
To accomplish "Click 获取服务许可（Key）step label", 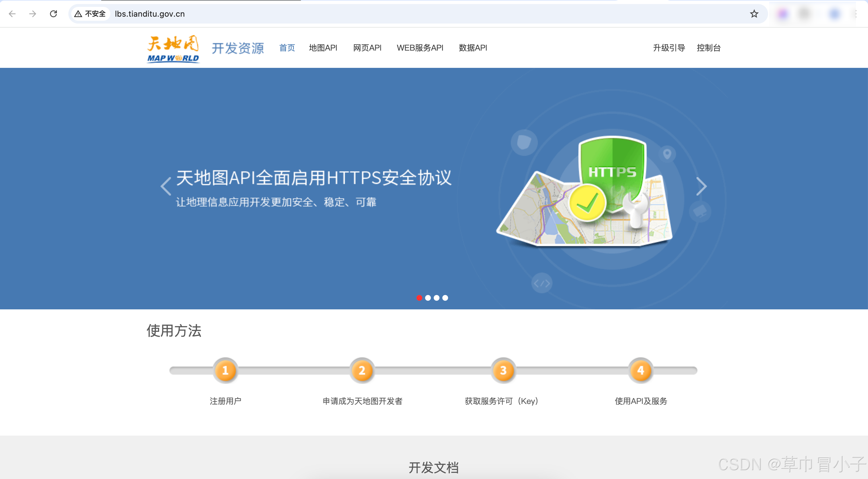I will pos(502,401).
